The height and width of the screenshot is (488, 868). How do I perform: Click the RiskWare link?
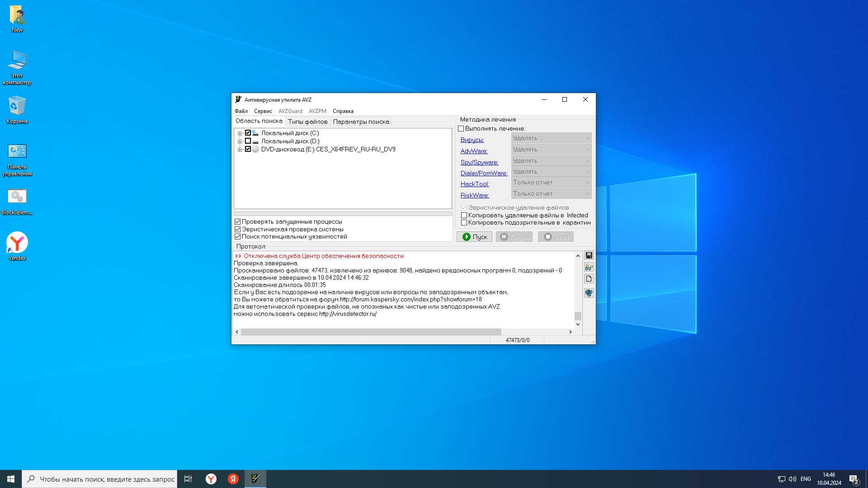point(474,195)
